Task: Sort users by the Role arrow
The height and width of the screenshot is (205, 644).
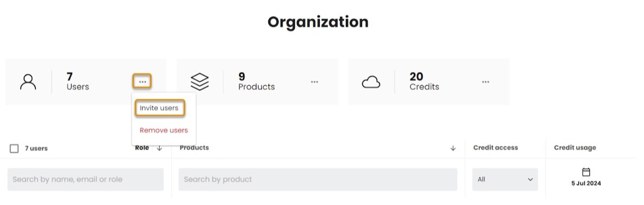Action: pyautogui.click(x=159, y=148)
